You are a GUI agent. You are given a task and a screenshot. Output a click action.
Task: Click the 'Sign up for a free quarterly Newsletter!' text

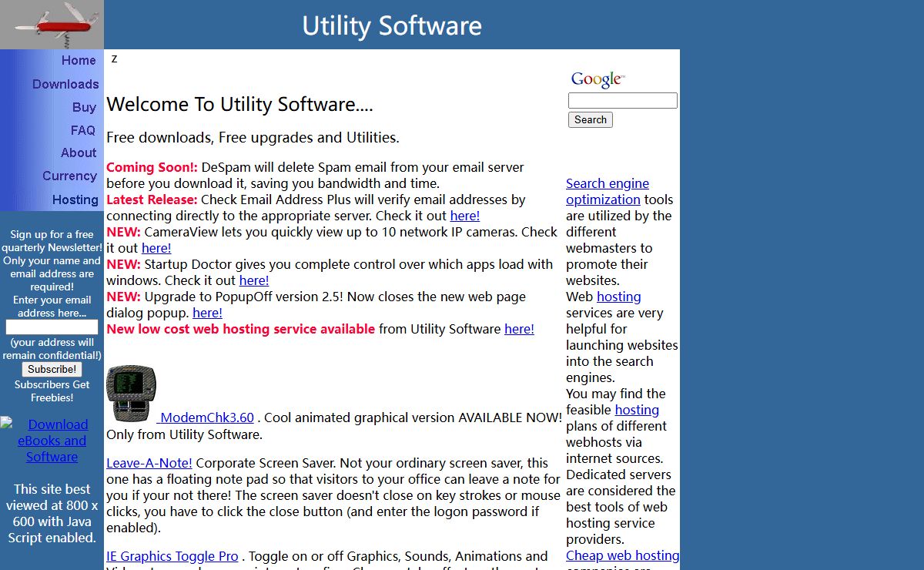[x=52, y=241]
